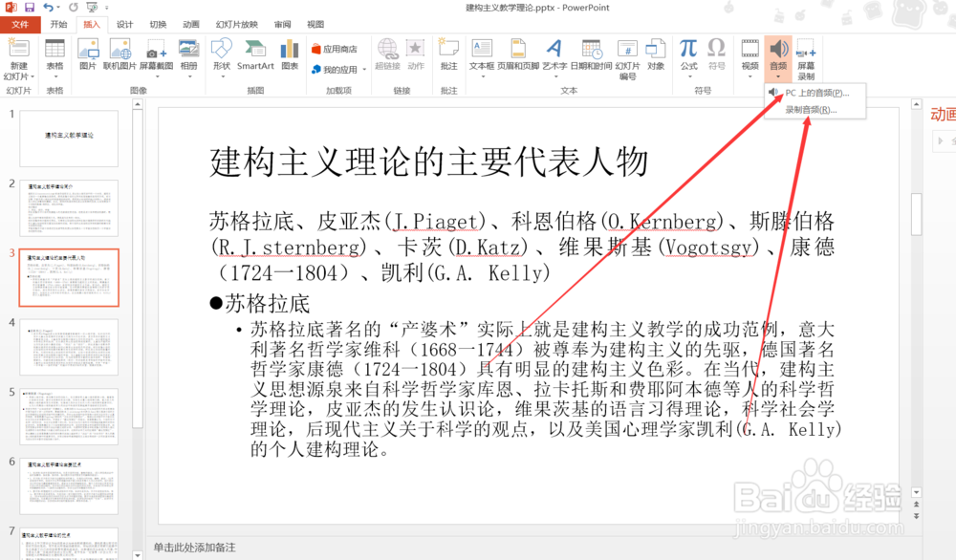The image size is (956, 560).
Task: Click the notes area 单击此处添加备注
Action: click(194, 548)
